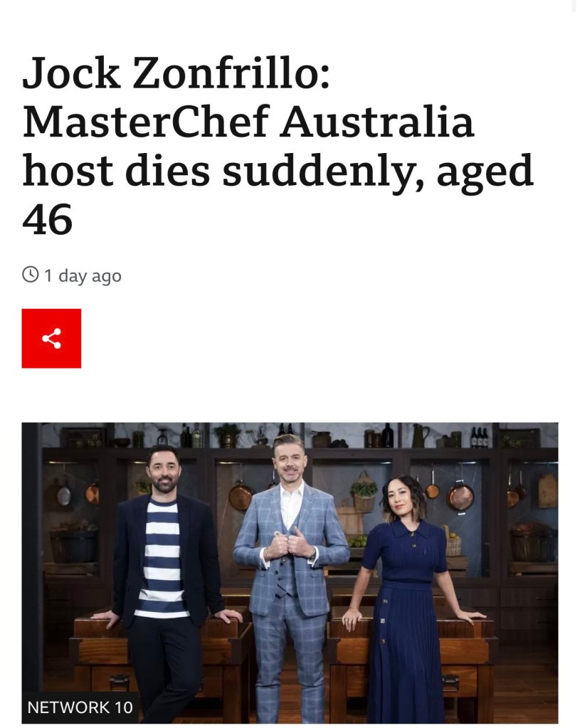Click the red share button
Image resolution: width=580 pixels, height=728 pixels.
point(51,338)
